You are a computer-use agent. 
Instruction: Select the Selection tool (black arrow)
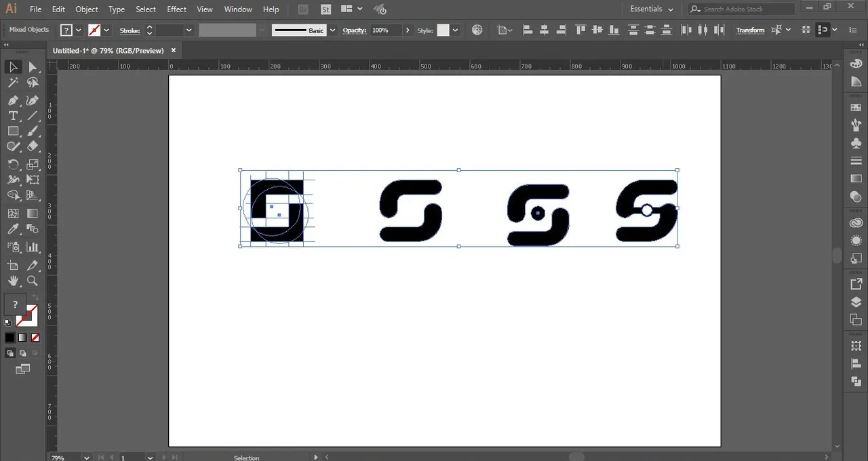[x=13, y=66]
